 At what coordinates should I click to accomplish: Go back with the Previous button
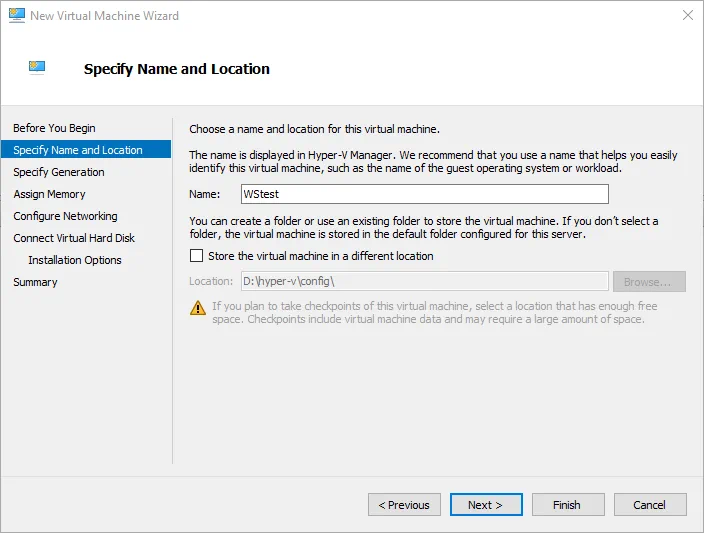(404, 505)
